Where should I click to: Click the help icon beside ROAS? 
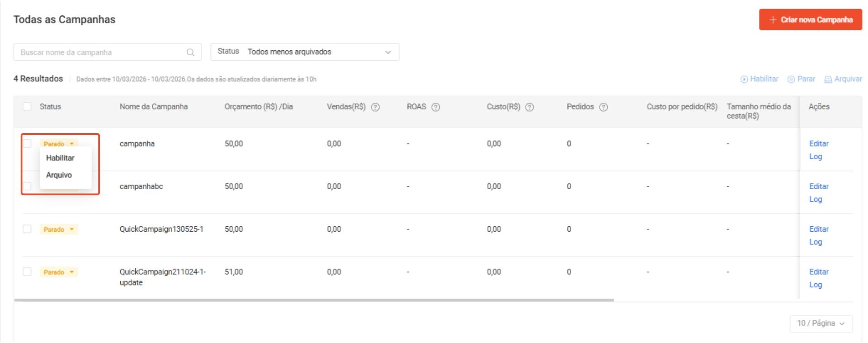436,107
